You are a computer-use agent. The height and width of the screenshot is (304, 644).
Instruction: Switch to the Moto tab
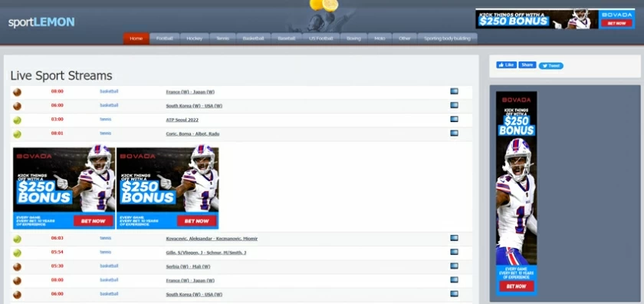(379, 38)
